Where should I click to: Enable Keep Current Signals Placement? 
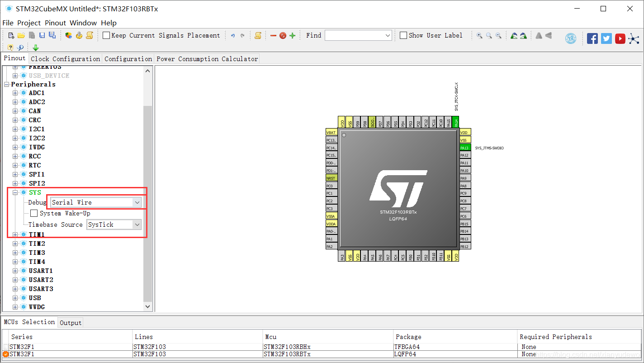106,35
